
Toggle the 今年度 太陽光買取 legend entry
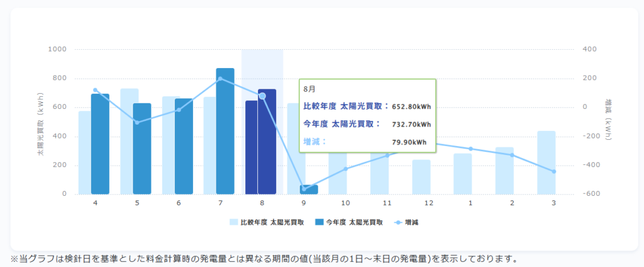[349, 222]
